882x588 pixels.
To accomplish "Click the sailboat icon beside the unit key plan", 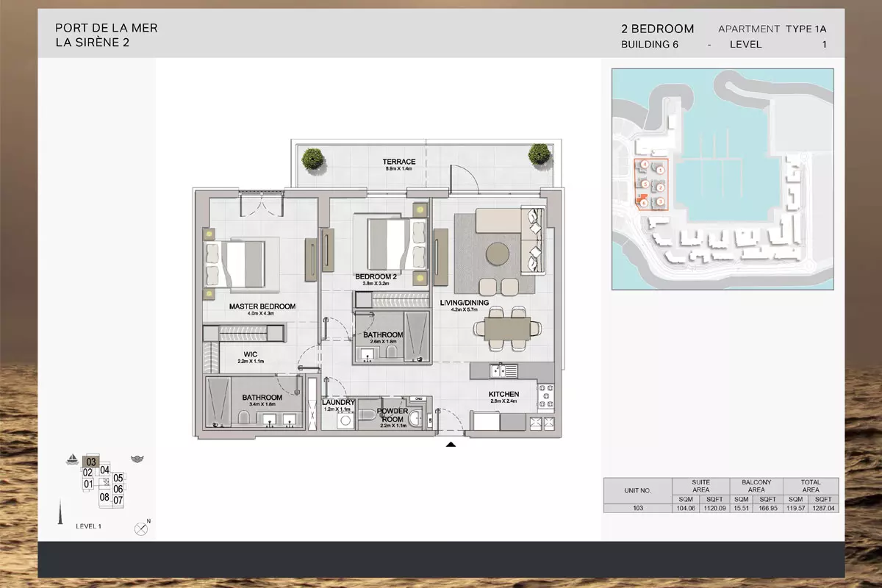I will pos(72,461).
